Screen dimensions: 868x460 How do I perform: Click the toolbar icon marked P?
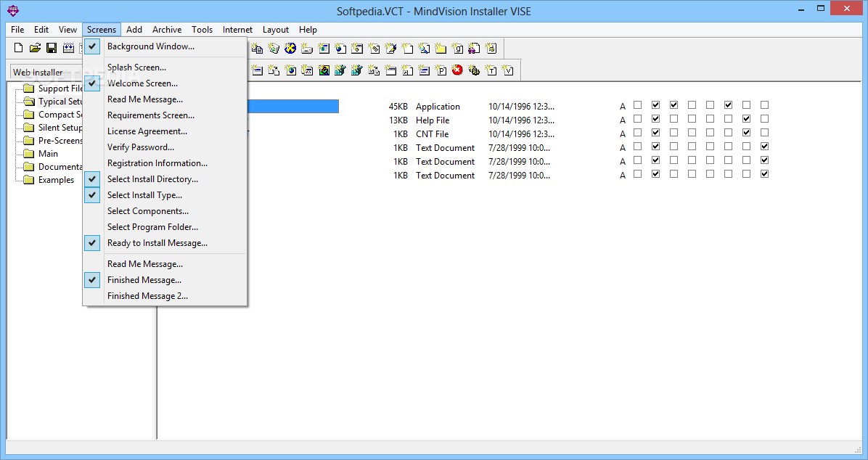[441, 70]
